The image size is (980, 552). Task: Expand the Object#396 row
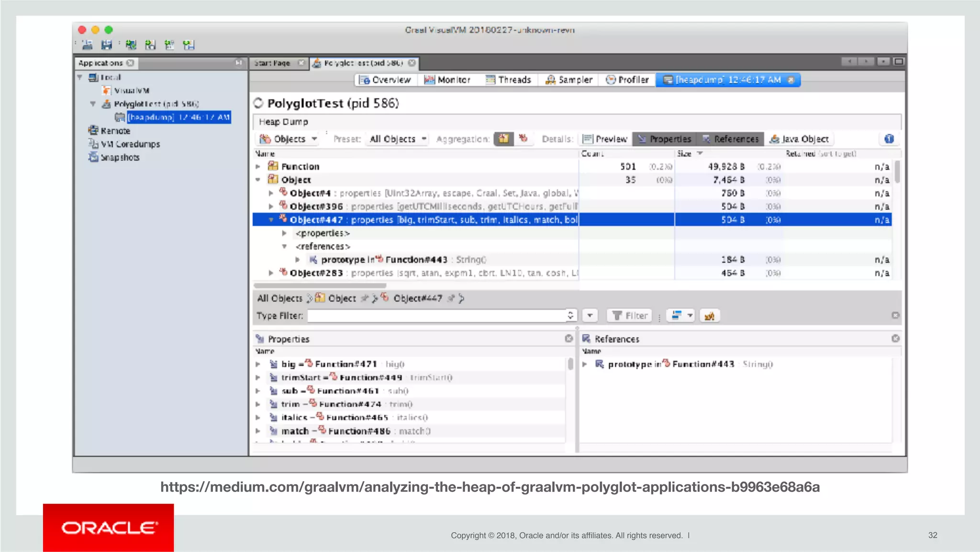(271, 206)
